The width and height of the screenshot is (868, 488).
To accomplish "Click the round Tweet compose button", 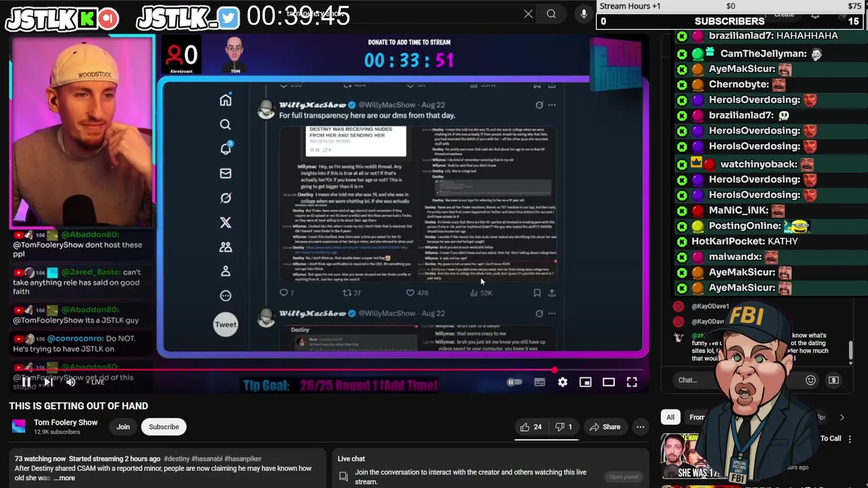I will click(226, 324).
